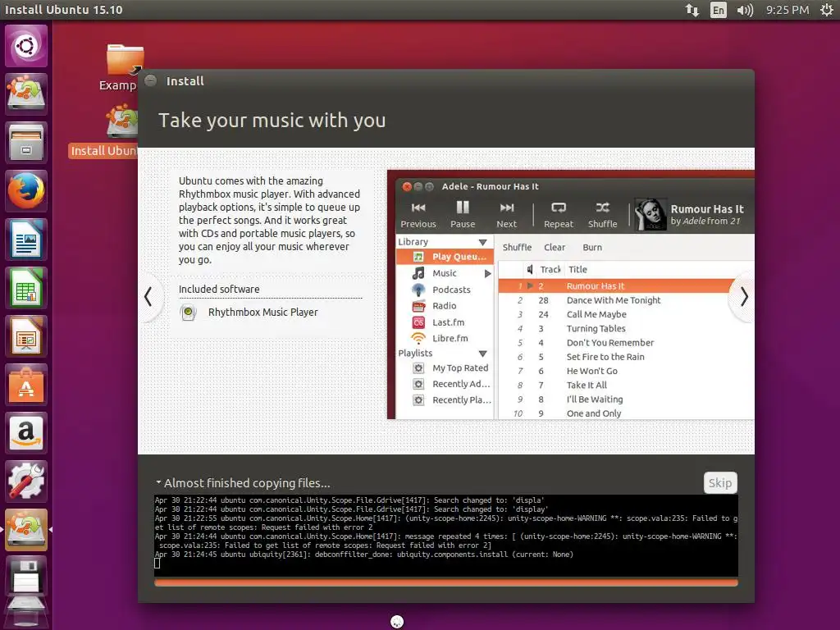Toggle Shuffle in the Rhythmbox toolbar
The width and height of the screenshot is (840, 630).
[x=603, y=214]
